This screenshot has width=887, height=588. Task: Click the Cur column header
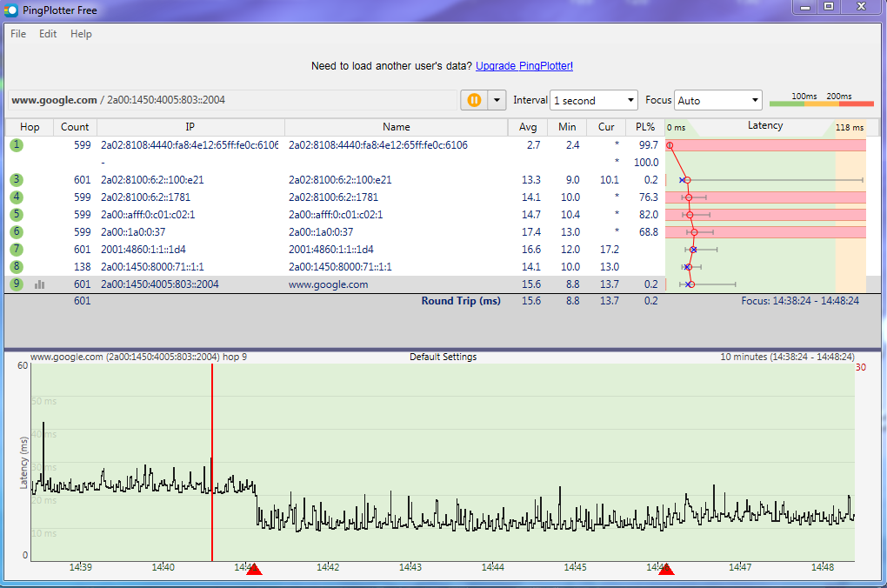pos(606,127)
